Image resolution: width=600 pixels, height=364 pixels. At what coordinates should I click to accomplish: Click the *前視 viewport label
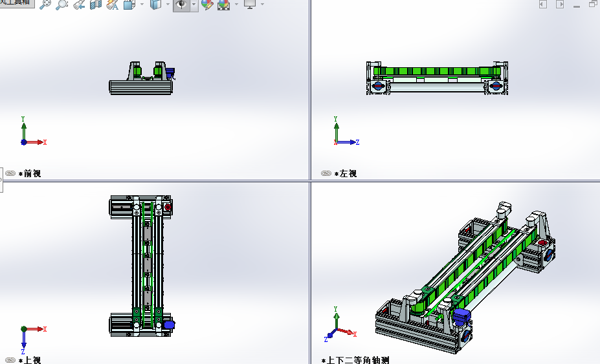tap(30, 173)
